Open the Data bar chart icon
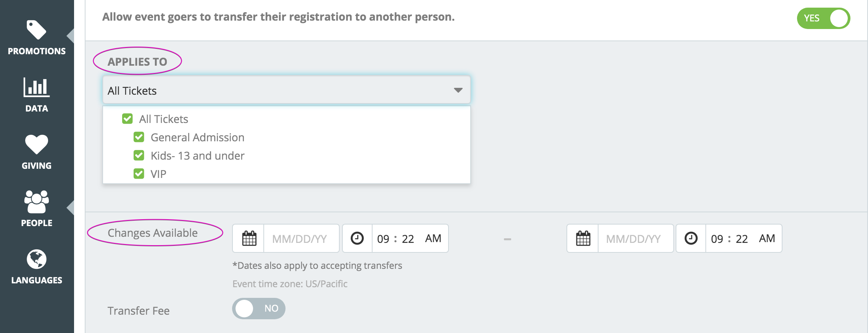 [x=36, y=87]
